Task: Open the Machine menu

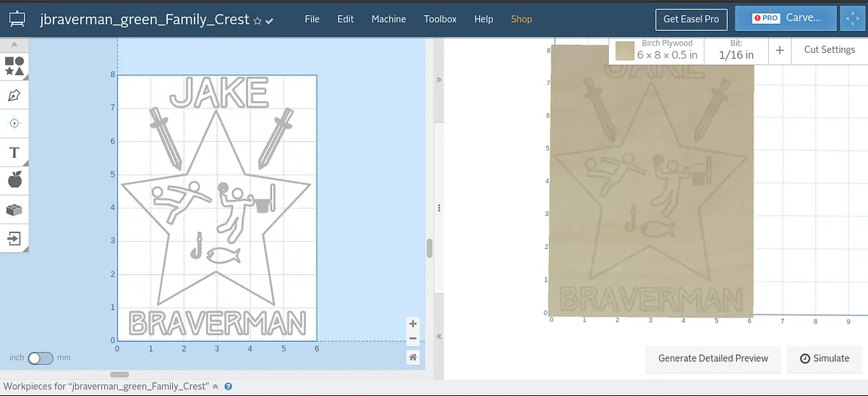Action: tap(388, 19)
